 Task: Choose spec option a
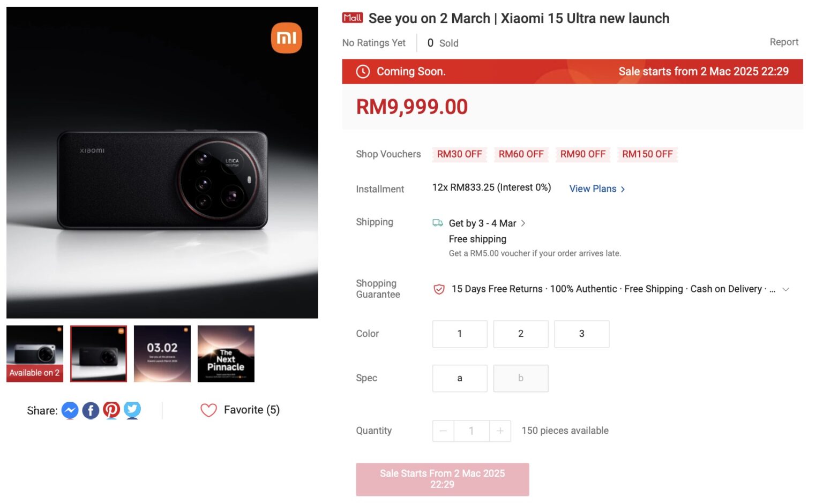pyautogui.click(x=459, y=378)
